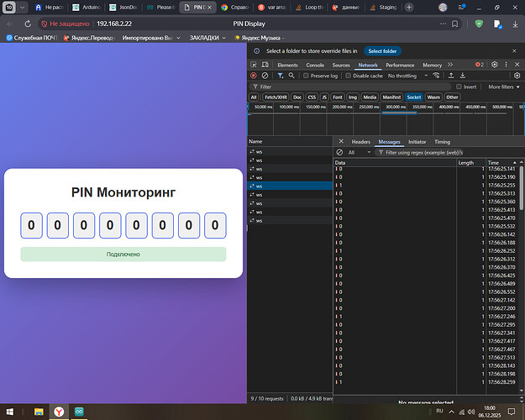Enable the Preserve log checkbox
Screen dimensions: 525x420
click(x=306, y=76)
